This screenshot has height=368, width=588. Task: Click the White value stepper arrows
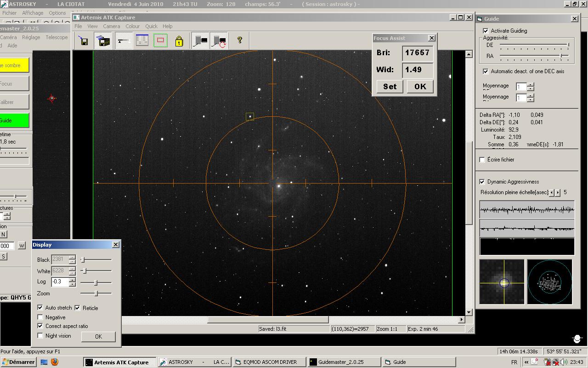coord(72,271)
